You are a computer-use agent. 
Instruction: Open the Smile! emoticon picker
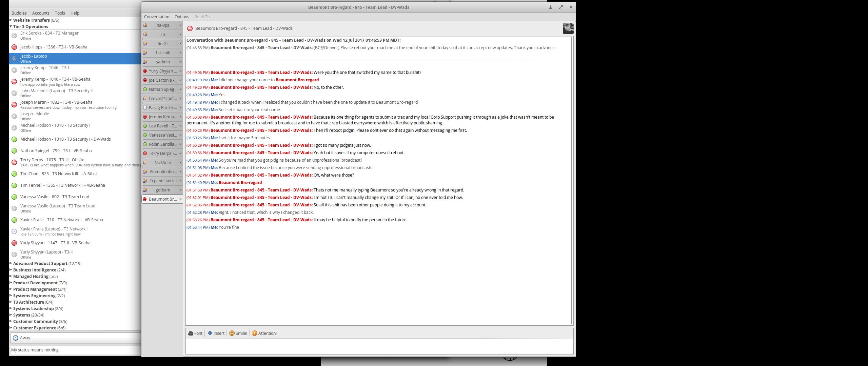tap(238, 333)
